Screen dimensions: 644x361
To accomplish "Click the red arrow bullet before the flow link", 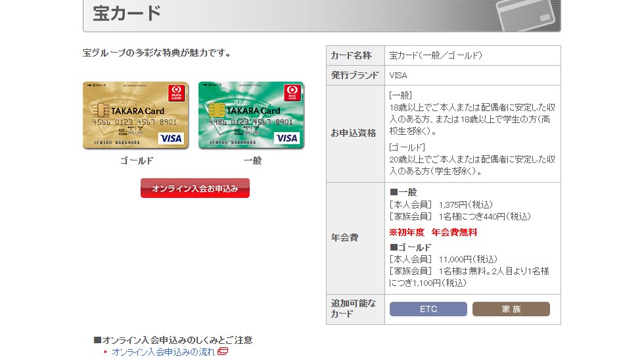I will click(106, 352).
